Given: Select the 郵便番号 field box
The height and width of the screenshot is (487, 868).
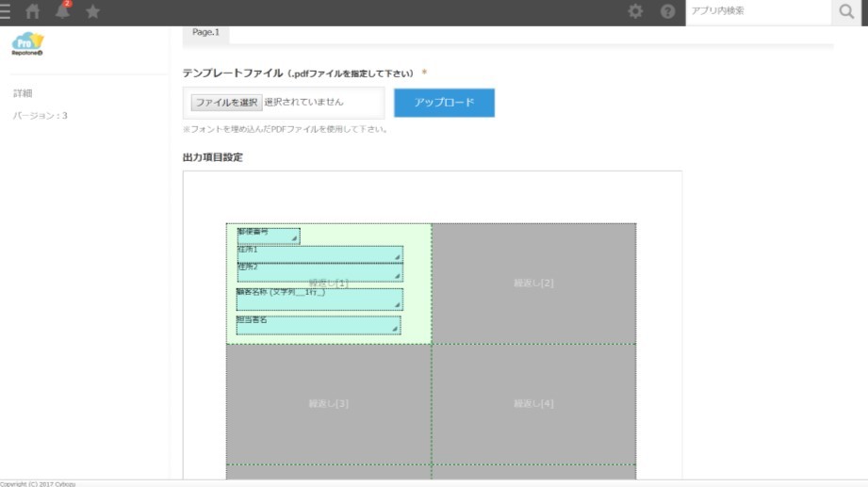Looking at the screenshot, I should tap(269, 236).
